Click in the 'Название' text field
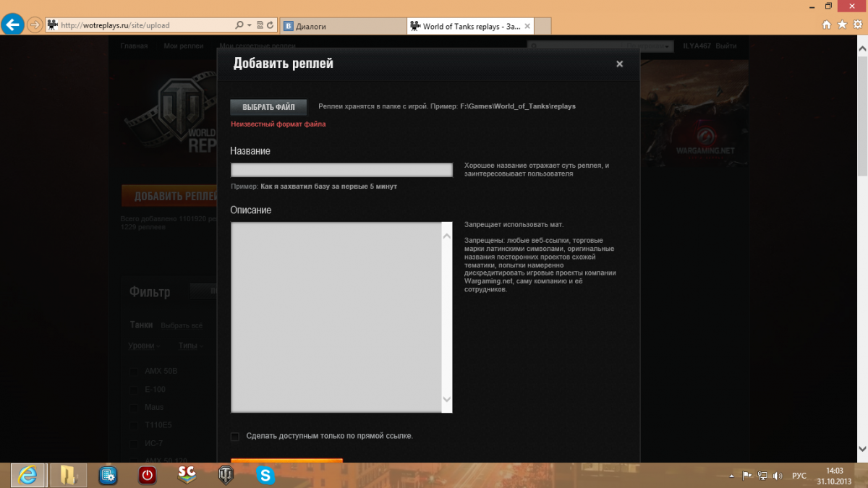Screen dimensions: 868x488 click(x=341, y=170)
